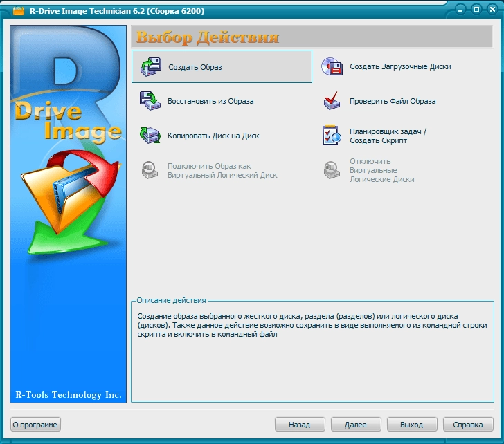Open help via the Справка button

[468, 425]
